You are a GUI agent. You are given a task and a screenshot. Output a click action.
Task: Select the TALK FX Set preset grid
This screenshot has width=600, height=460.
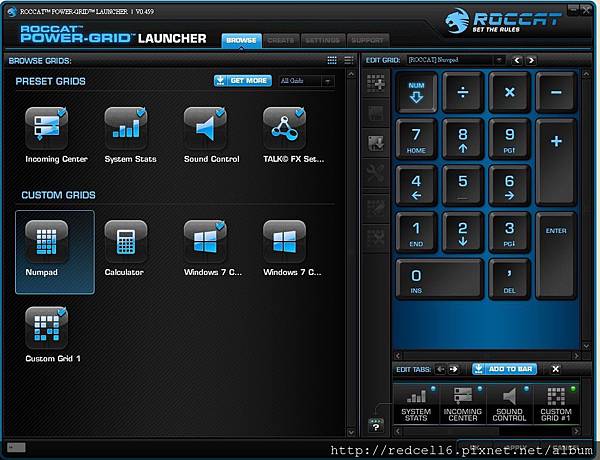click(284, 128)
